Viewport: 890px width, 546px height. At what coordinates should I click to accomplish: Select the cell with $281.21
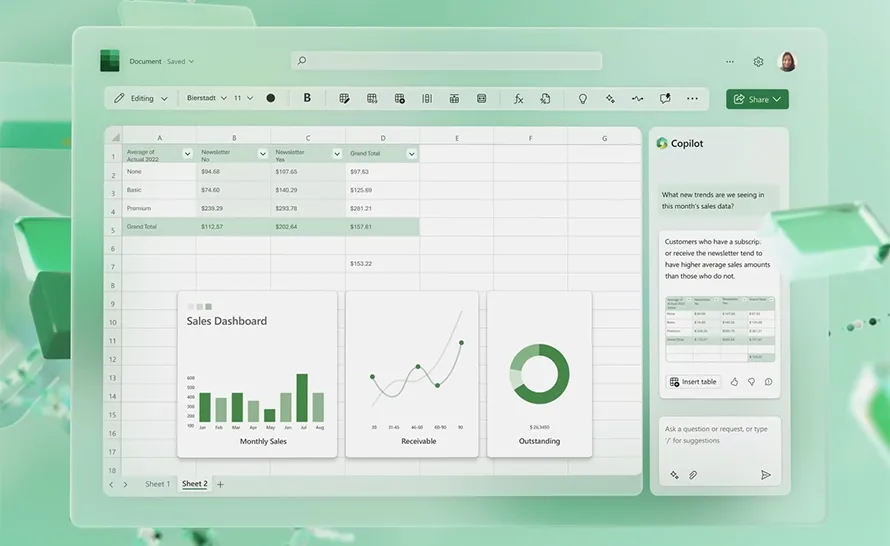pos(383,208)
